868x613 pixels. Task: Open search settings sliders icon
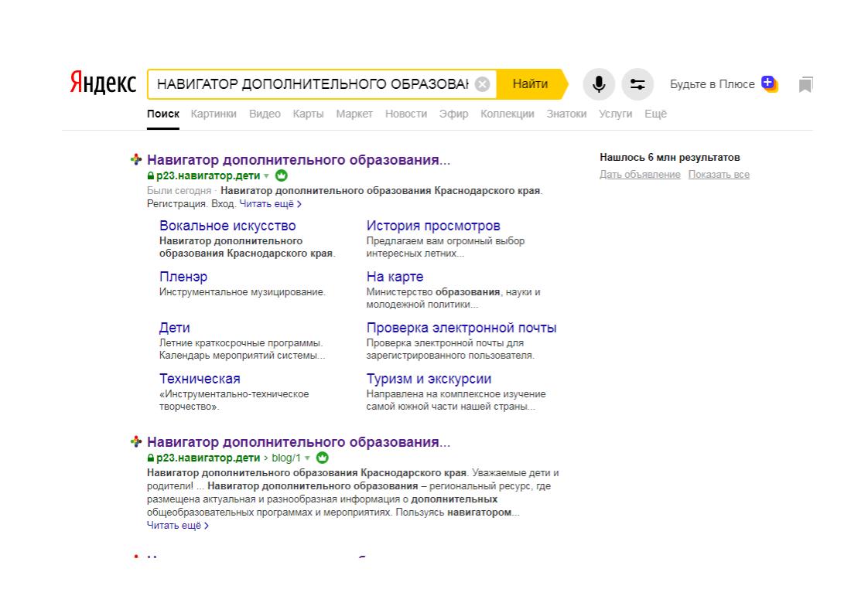637,84
